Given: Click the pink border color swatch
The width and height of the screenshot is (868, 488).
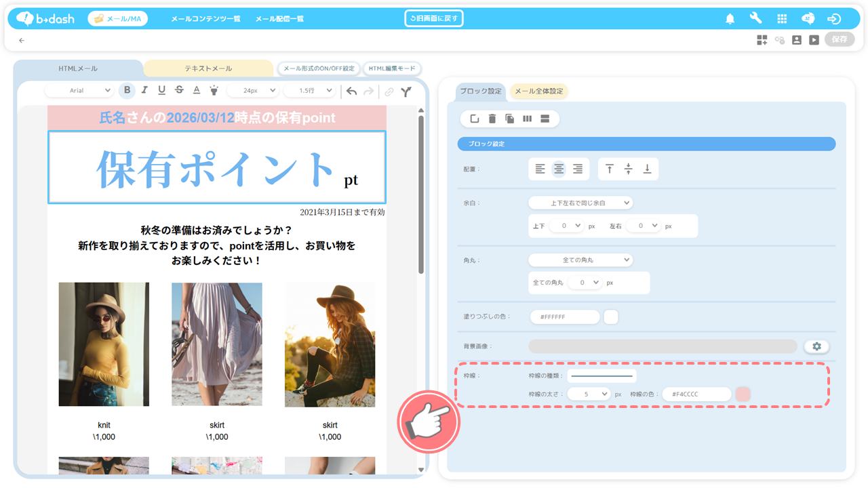Looking at the screenshot, I should pyautogui.click(x=743, y=394).
